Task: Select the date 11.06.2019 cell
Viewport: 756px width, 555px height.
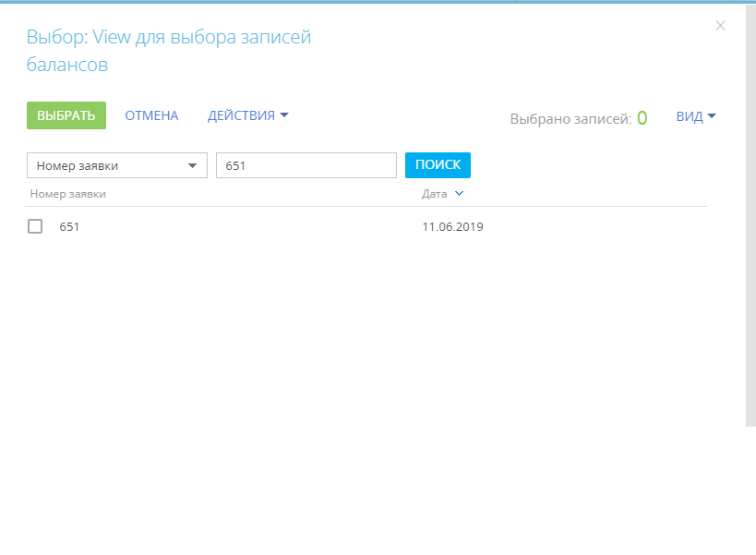Action: click(x=452, y=226)
